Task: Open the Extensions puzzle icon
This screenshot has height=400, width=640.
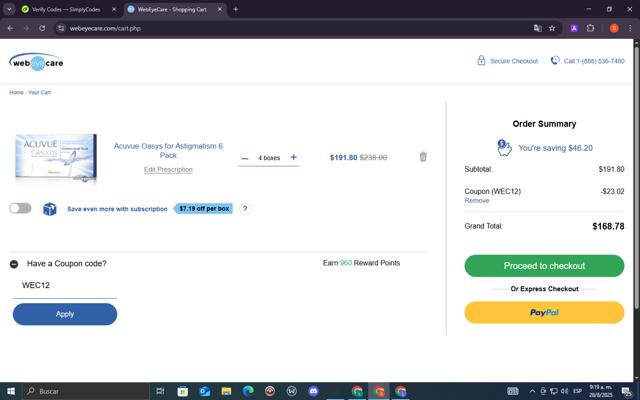Action: pyautogui.click(x=590, y=28)
